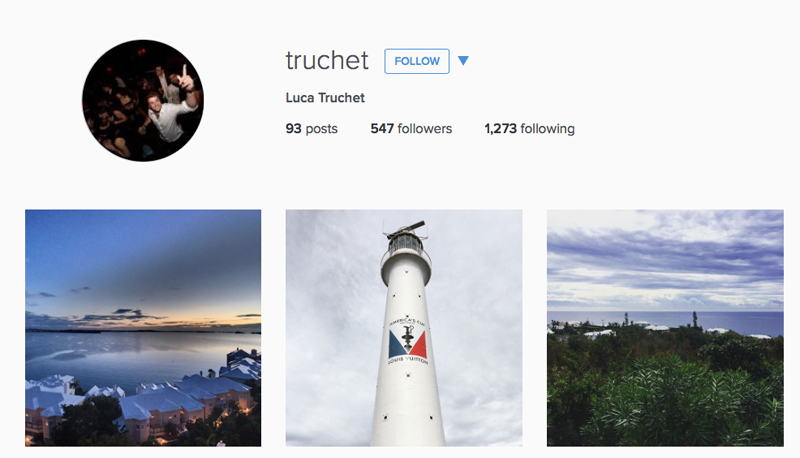The height and width of the screenshot is (458, 800).
Task: Click the lighthouse lantern room at top
Action: (x=406, y=240)
